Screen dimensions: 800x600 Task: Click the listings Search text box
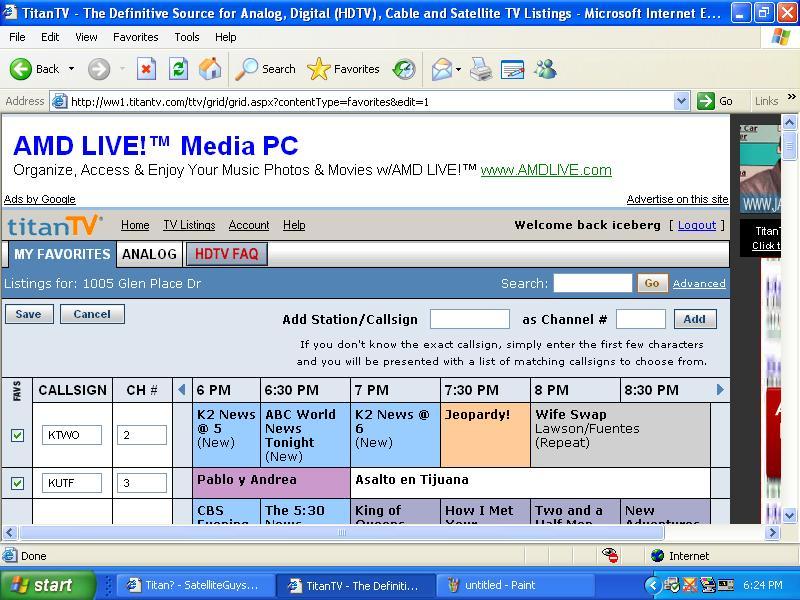[x=593, y=283]
